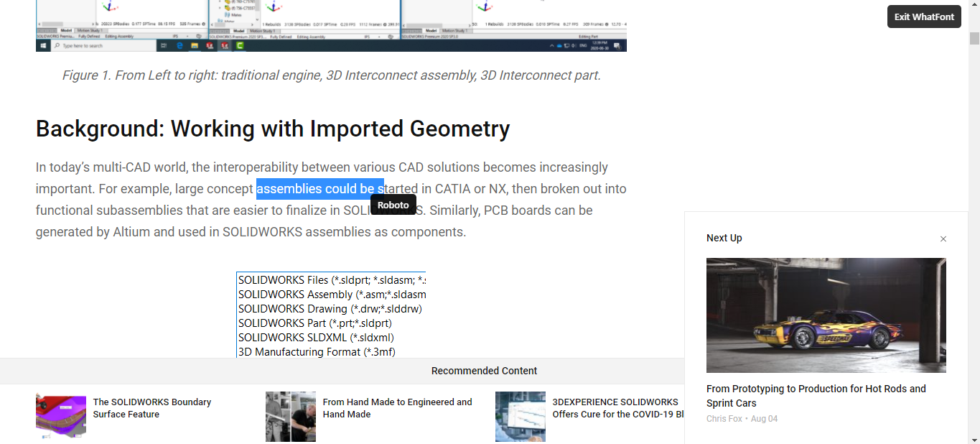The image size is (980, 444).
Task: Click the Figure 1 SOLIDWORKS screenshot image
Action: coord(331,26)
